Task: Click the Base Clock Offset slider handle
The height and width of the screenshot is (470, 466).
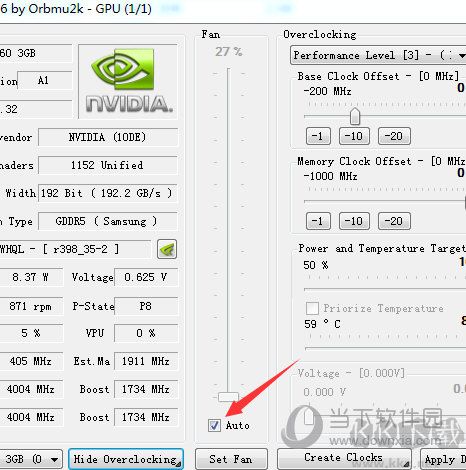Action: click(x=355, y=116)
